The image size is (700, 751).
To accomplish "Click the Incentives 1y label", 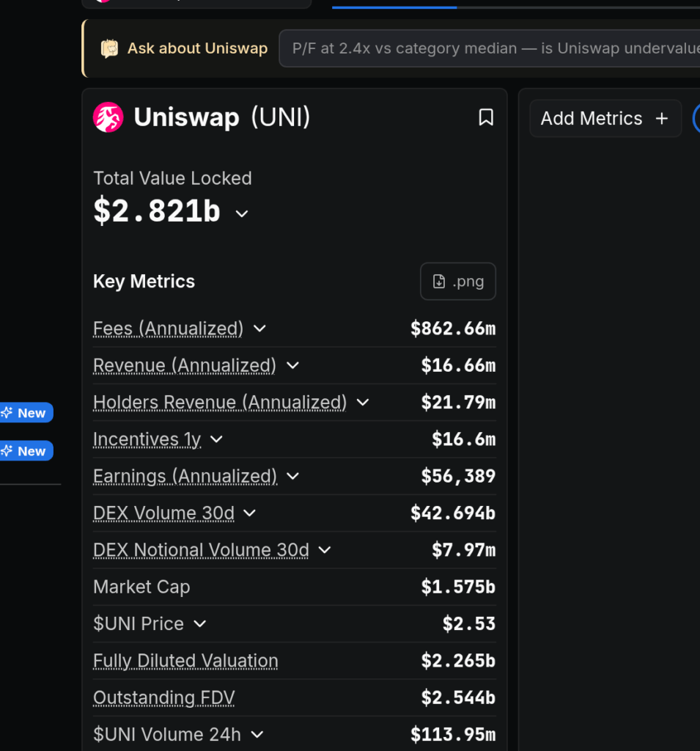I will tap(147, 439).
